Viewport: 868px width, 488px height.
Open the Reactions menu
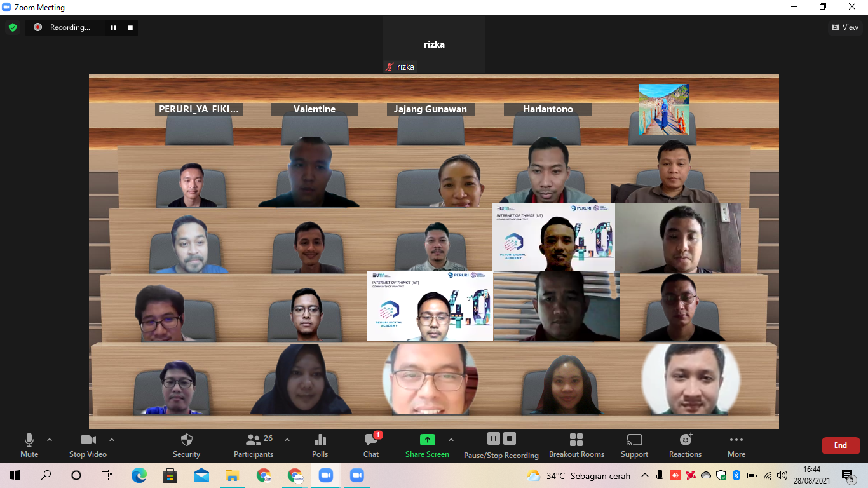(685, 445)
